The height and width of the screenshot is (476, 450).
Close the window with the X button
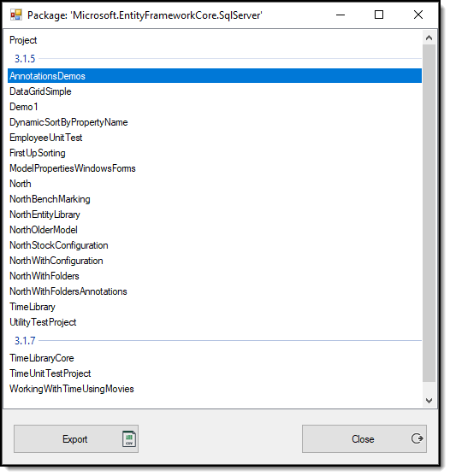point(418,15)
